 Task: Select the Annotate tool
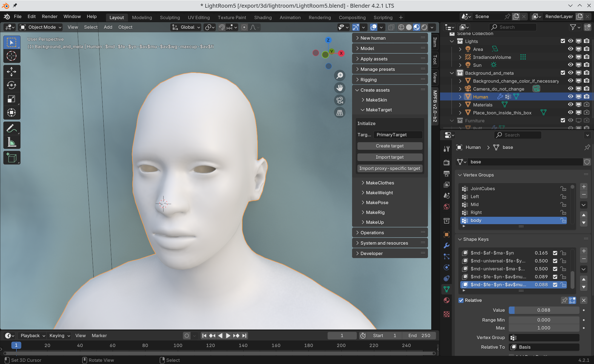[12, 128]
